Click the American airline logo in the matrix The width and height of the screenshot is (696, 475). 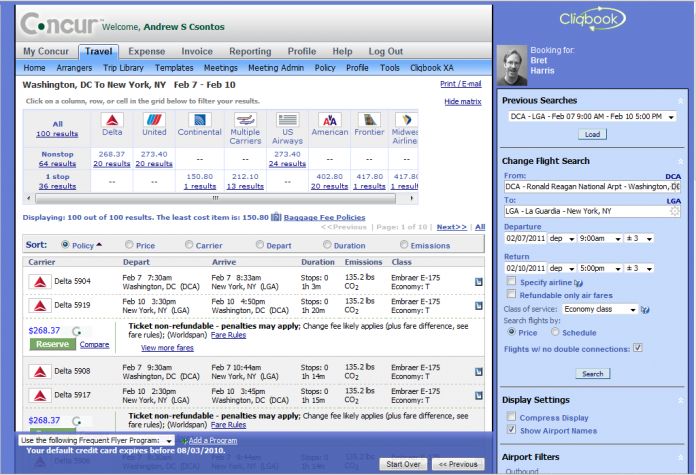(329, 120)
